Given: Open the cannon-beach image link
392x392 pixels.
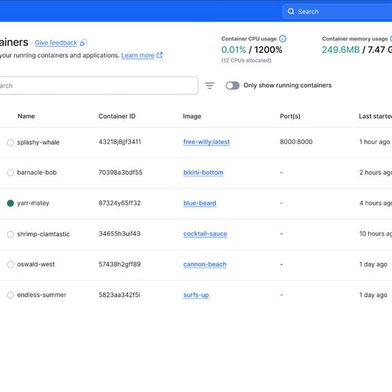Looking at the screenshot, I should point(205,264).
